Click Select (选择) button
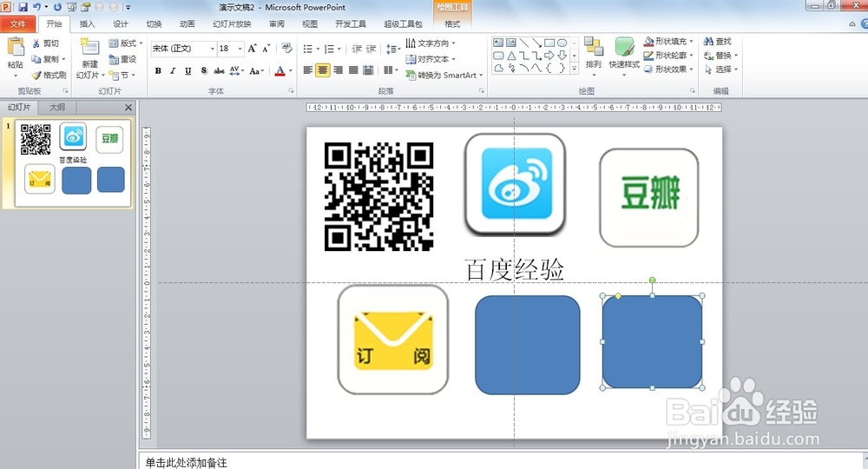 pyautogui.click(x=720, y=69)
